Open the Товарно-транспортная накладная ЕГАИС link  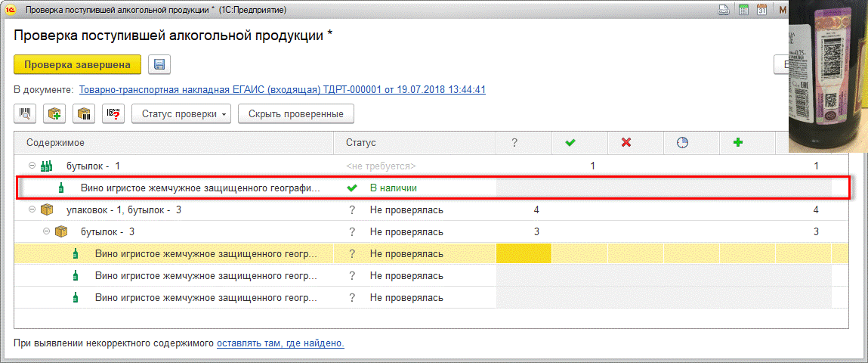[x=282, y=90]
